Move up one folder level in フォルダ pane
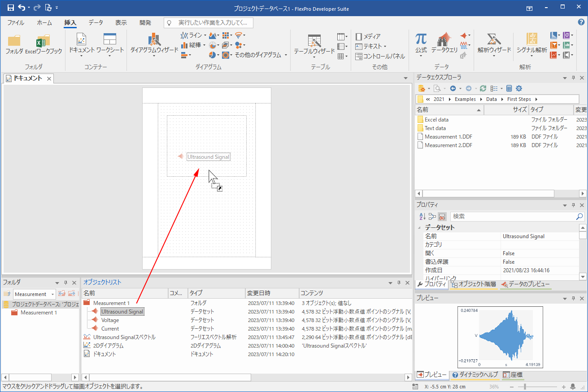 pyautogui.click(x=7, y=294)
